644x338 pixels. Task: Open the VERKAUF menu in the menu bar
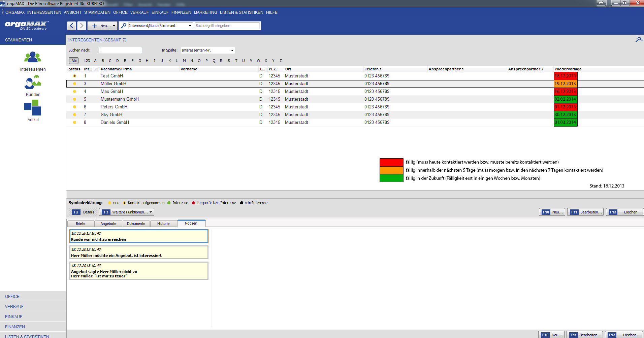coord(139,12)
